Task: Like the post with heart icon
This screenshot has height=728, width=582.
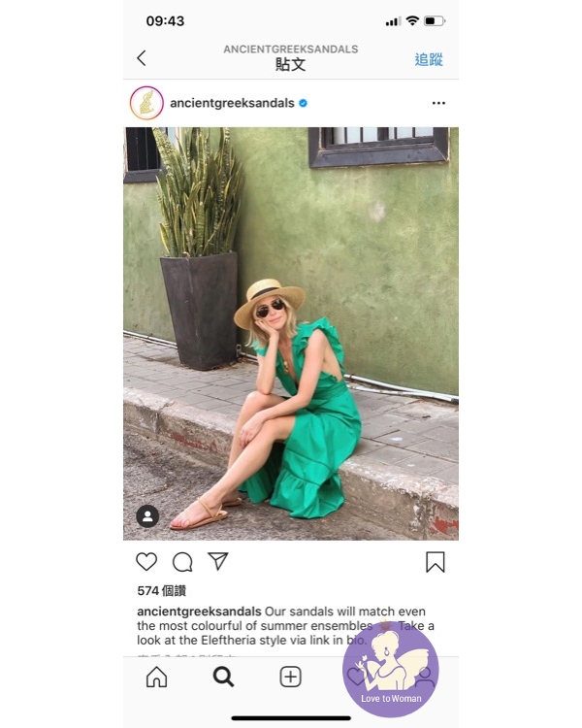Action: tap(146, 562)
